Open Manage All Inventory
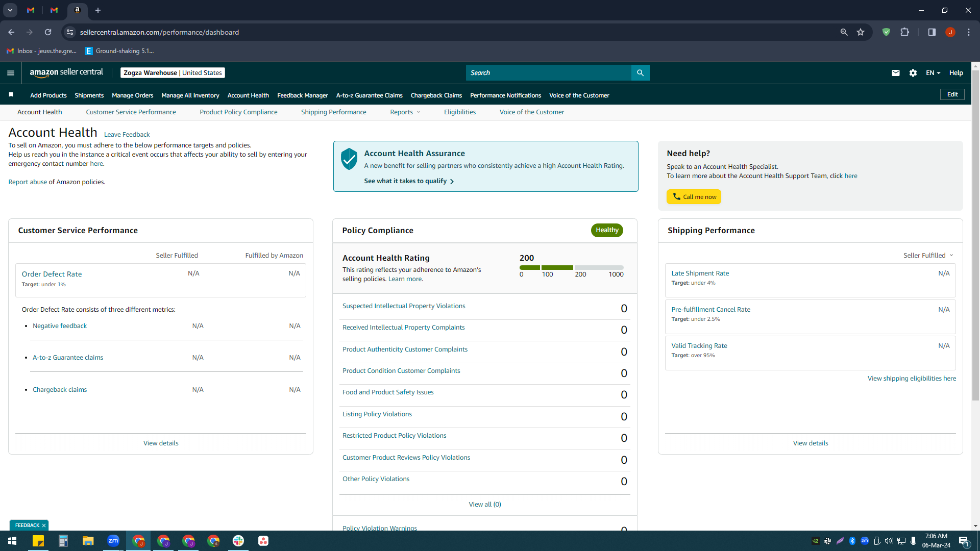 [190, 95]
